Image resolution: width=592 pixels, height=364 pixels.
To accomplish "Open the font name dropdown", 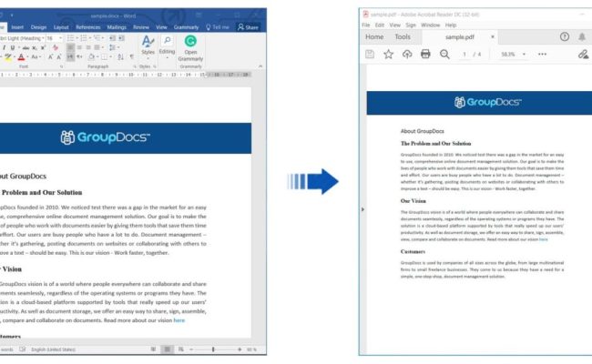I will (x=44, y=38).
